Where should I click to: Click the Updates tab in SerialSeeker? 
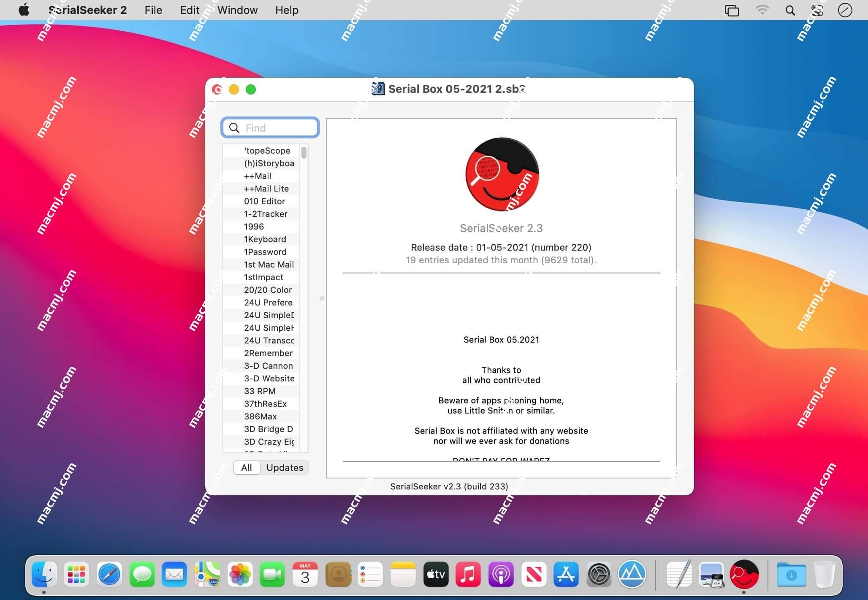(285, 468)
